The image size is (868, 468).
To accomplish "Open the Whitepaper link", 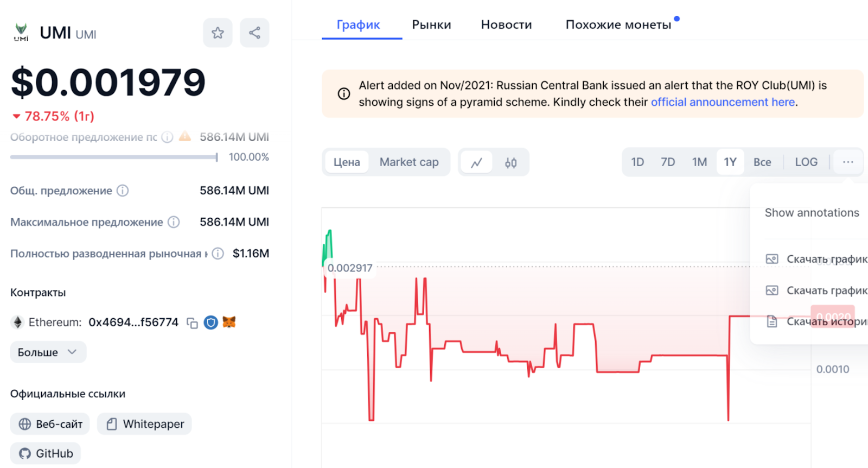I will 145,424.
